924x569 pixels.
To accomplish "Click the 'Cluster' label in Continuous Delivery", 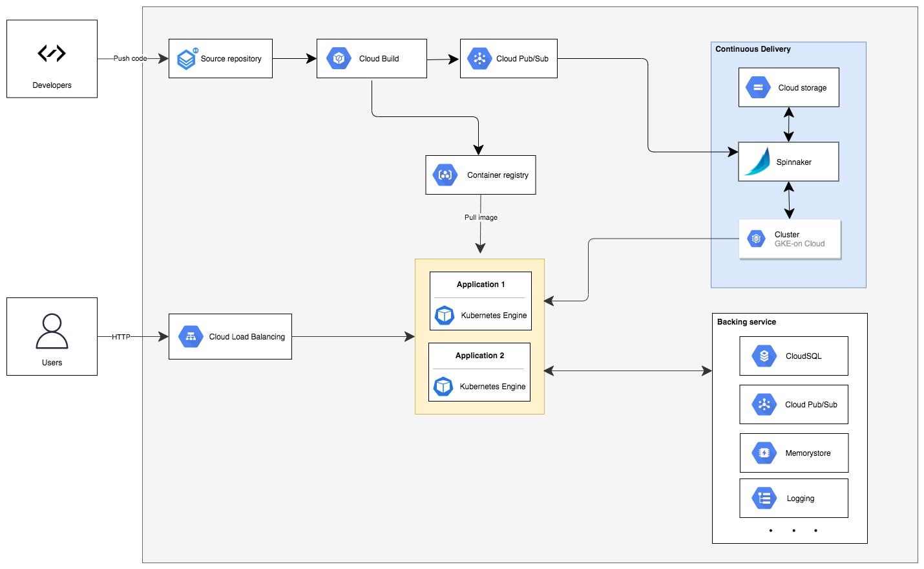I will point(786,235).
